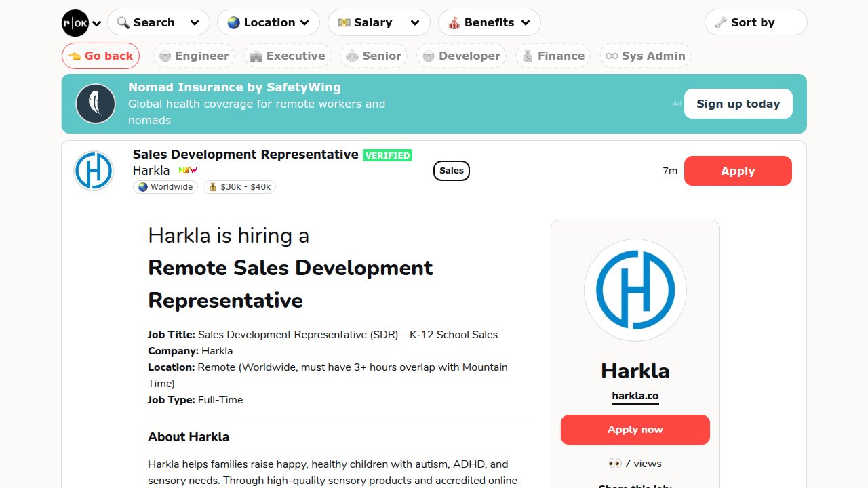Screen dimensions: 868x488
Task: Click the About Harkla heading
Action: pos(189,437)
